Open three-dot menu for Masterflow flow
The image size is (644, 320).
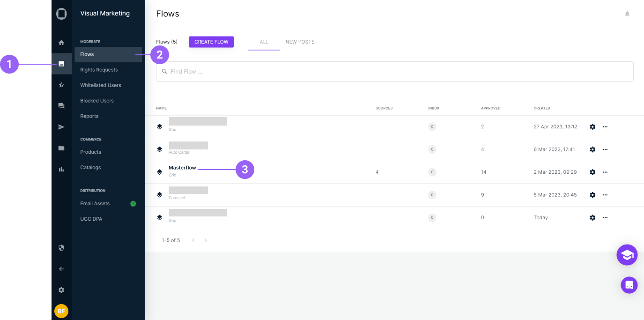coord(605,172)
